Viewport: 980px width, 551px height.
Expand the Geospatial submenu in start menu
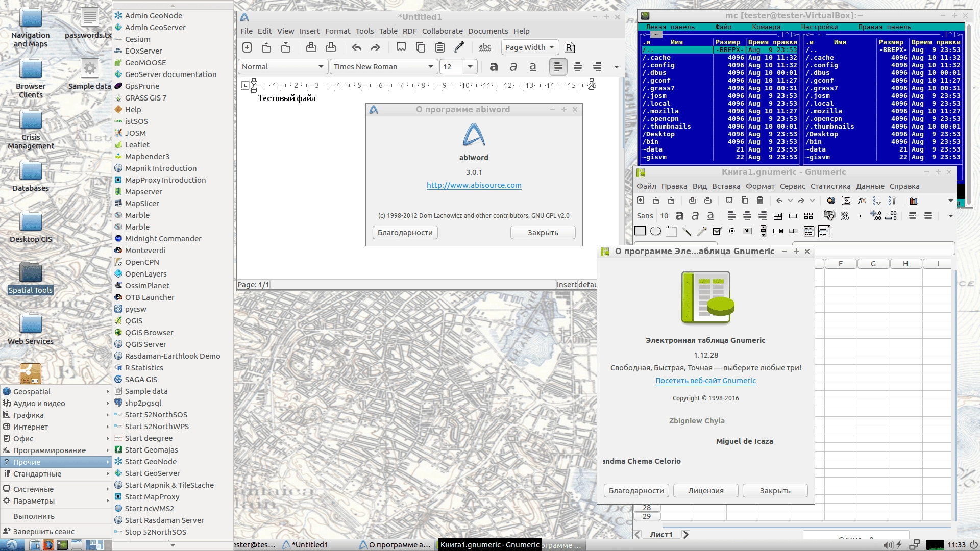coord(56,391)
